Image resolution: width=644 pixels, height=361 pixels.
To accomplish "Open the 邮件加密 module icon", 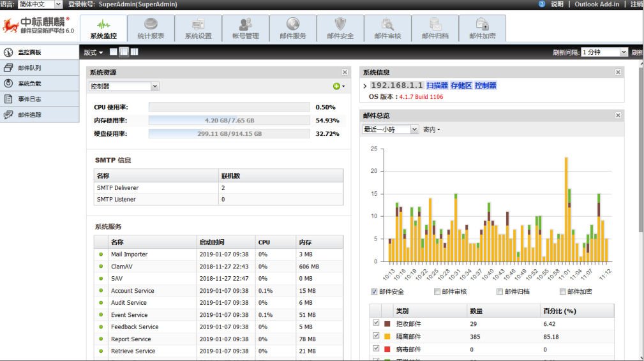I will [x=482, y=25].
